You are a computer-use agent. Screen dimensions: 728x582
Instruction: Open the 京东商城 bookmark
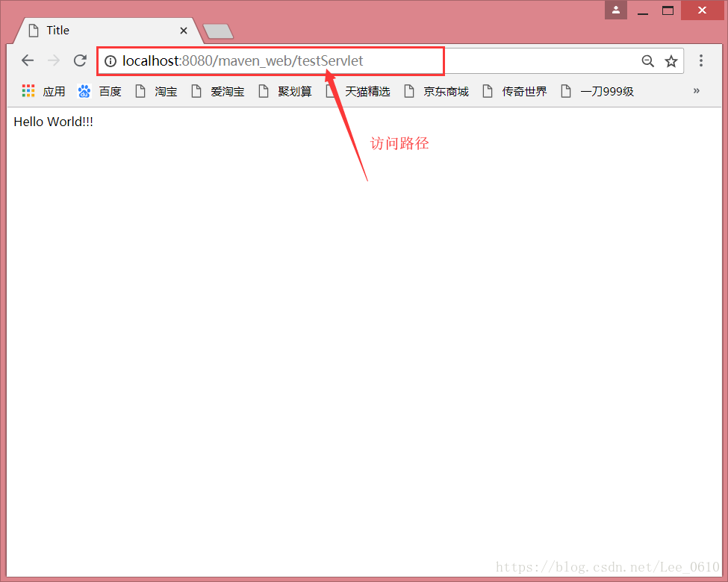coord(437,91)
